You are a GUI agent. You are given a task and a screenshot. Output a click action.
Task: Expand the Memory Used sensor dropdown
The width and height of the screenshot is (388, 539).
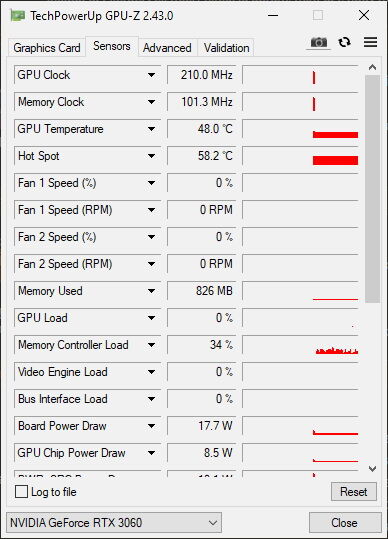click(x=151, y=291)
